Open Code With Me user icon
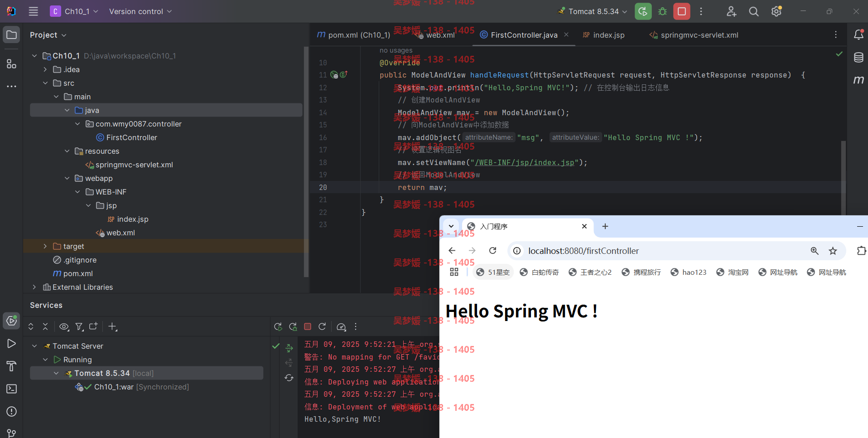868x438 pixels. coord(731,11)
